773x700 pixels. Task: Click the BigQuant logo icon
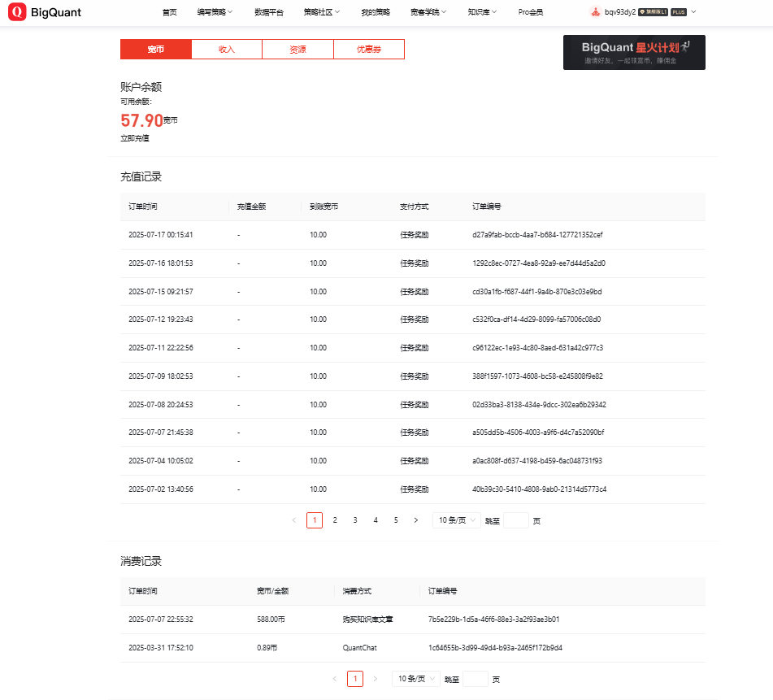16,12
